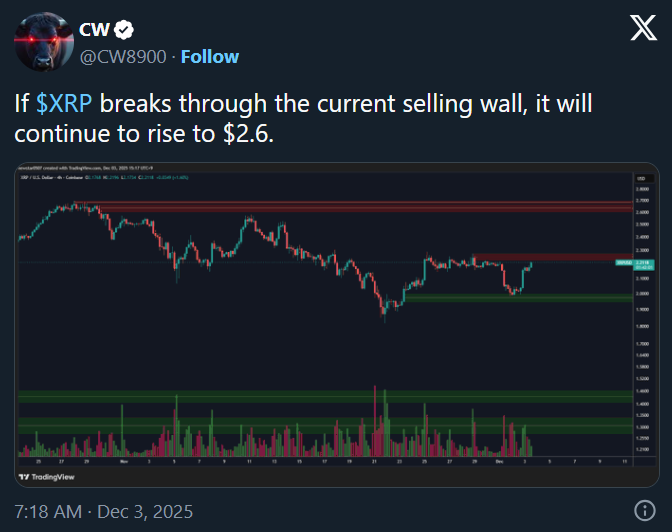Follow the CW8900 account
This screenshot has width=672, height=532.
point(209,56)
